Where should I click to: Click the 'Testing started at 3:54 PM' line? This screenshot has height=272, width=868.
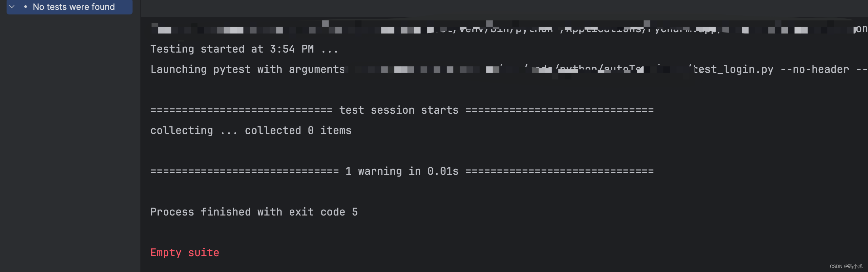pos(244,49)
